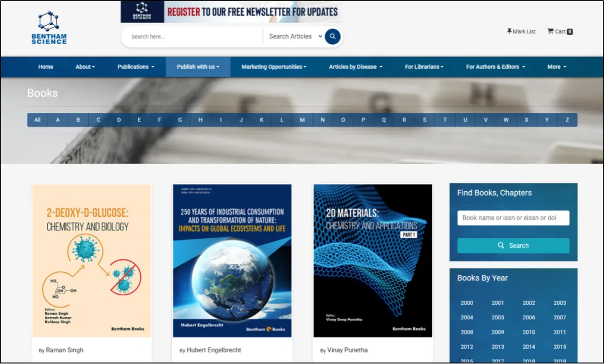Filter books by letter T
The image size is (604, 364).
click(445, 120)
